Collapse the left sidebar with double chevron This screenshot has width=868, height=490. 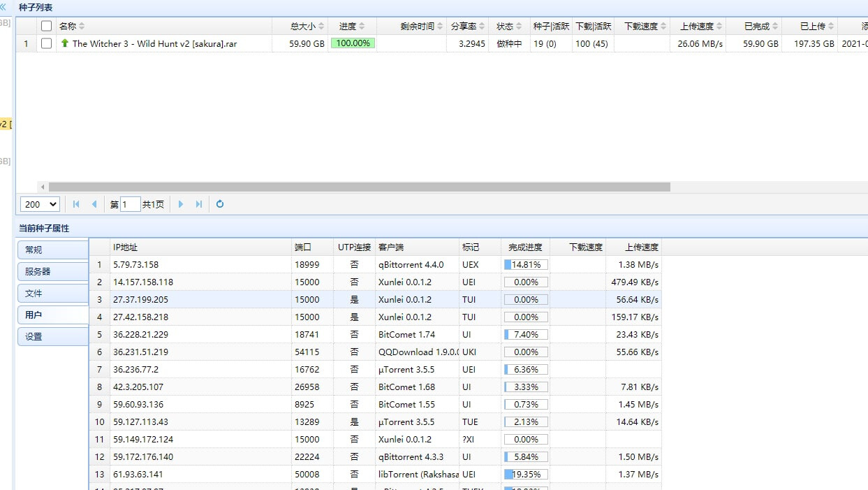point(3,6)
